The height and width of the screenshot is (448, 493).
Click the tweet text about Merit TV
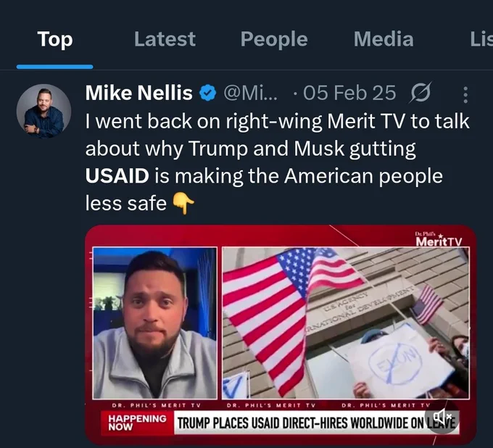point(277,162)
